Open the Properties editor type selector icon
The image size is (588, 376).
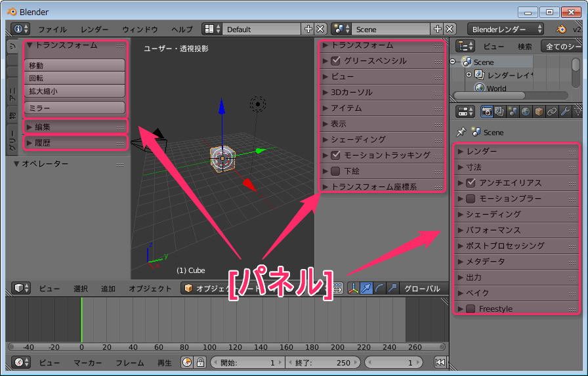point(465,112)
